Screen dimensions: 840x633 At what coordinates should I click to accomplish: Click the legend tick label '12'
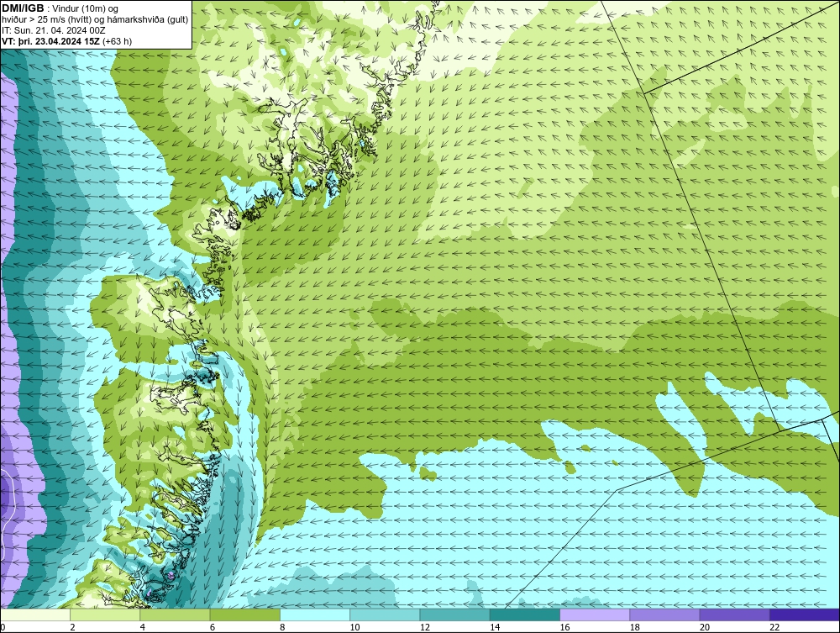[425, 627]
